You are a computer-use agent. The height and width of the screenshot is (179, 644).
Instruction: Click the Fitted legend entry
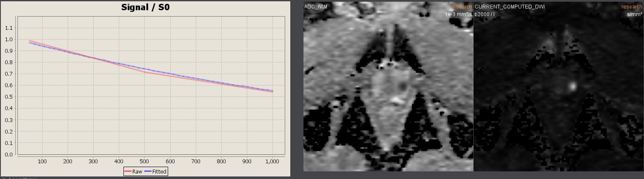click(155, 171)
